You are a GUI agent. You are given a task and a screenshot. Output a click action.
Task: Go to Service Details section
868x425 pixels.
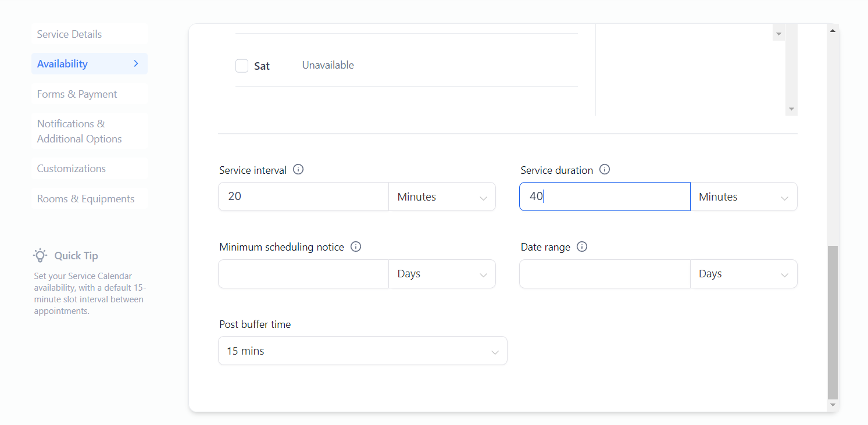69,34
